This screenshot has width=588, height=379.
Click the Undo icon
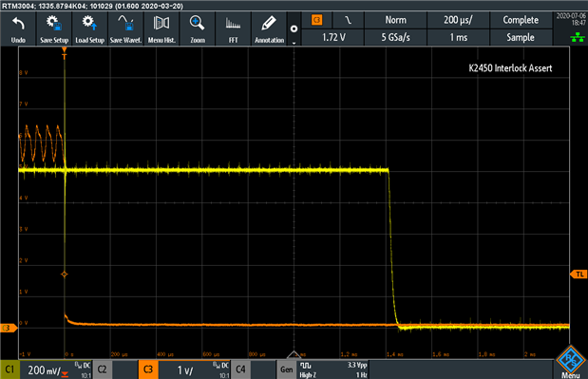point(18,28)
